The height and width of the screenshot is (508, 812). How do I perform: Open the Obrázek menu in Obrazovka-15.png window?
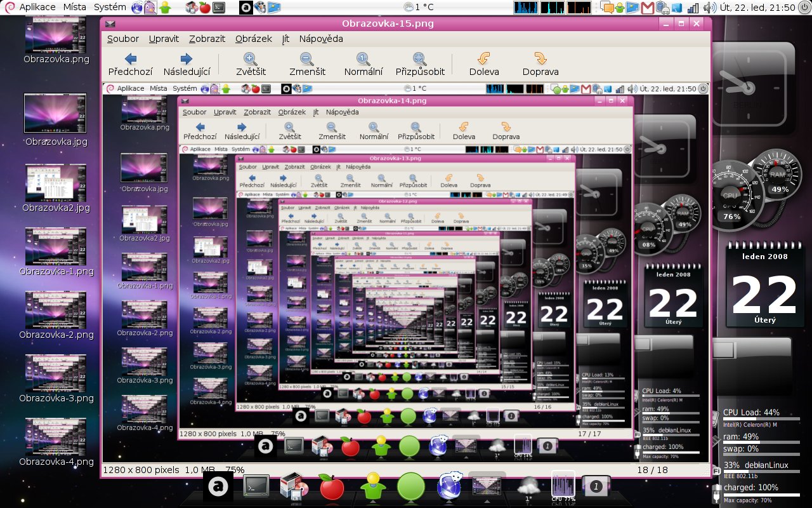coord(254,39)
